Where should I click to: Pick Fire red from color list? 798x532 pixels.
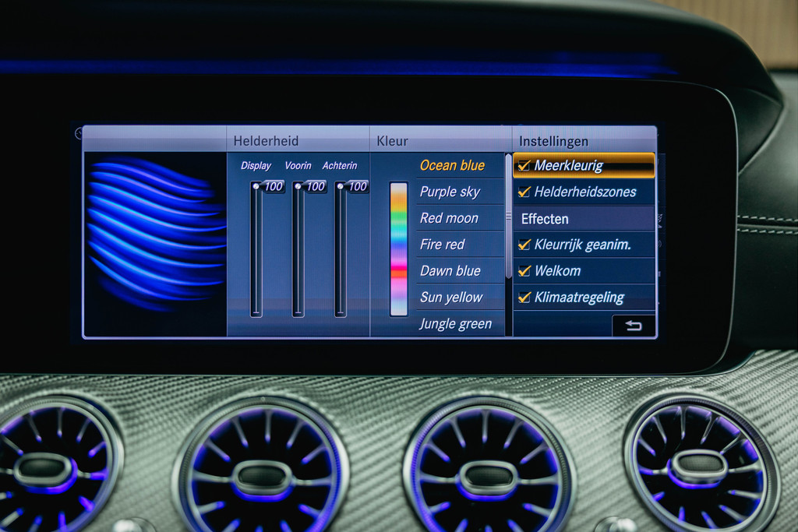pos(442,245)
